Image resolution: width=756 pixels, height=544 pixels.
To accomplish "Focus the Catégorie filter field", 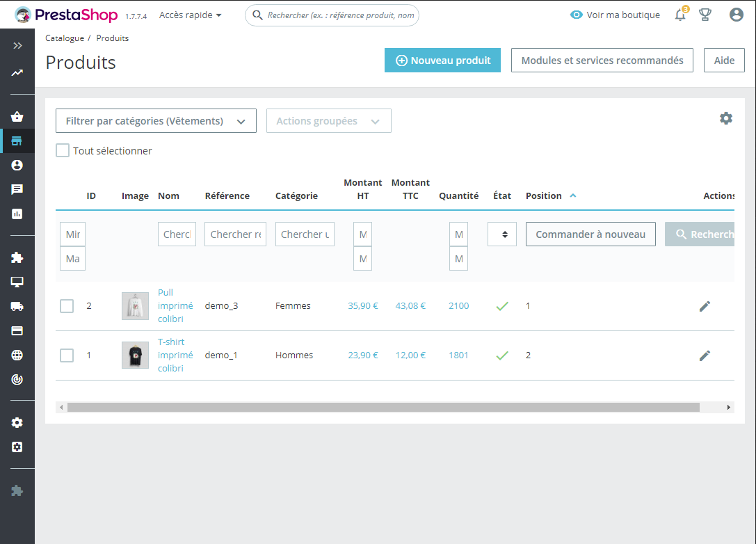I will click(x=305, y=234).
